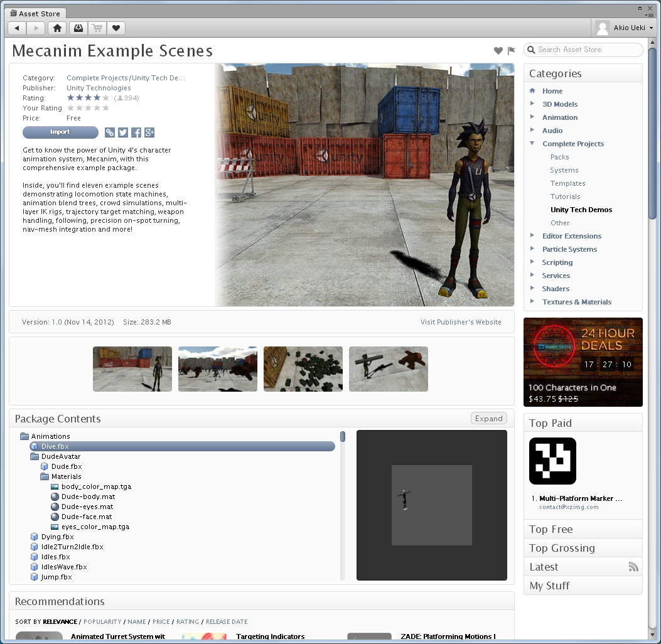
Task: Click the Dude-body.mat material sphere icon
Action: point(55,496)
